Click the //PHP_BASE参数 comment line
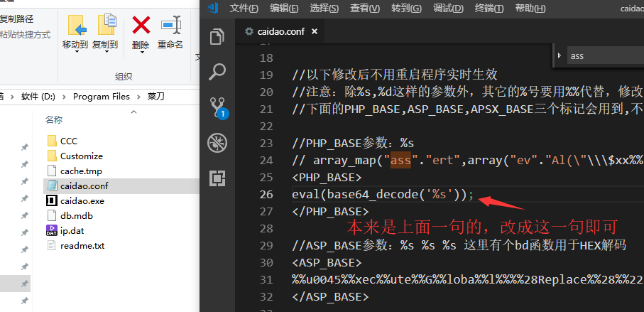The width and height of the screenshot is (644, 312). [353, 143]
